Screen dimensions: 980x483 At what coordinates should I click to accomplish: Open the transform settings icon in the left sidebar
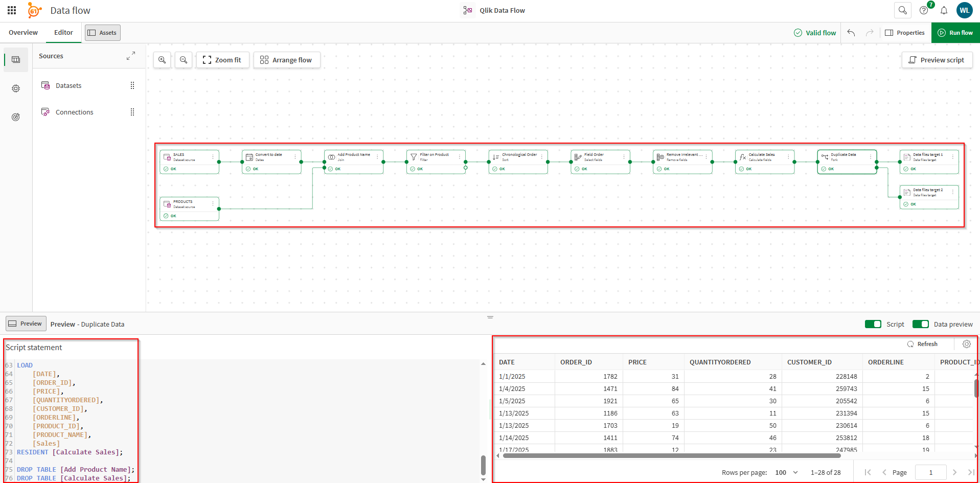click(x=16, y=88)
